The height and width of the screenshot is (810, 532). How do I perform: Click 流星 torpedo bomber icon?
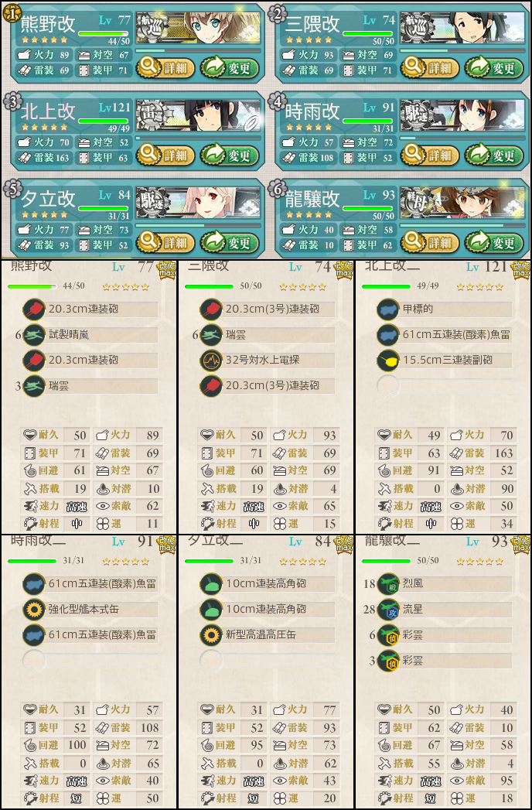[x=388, y=610]
